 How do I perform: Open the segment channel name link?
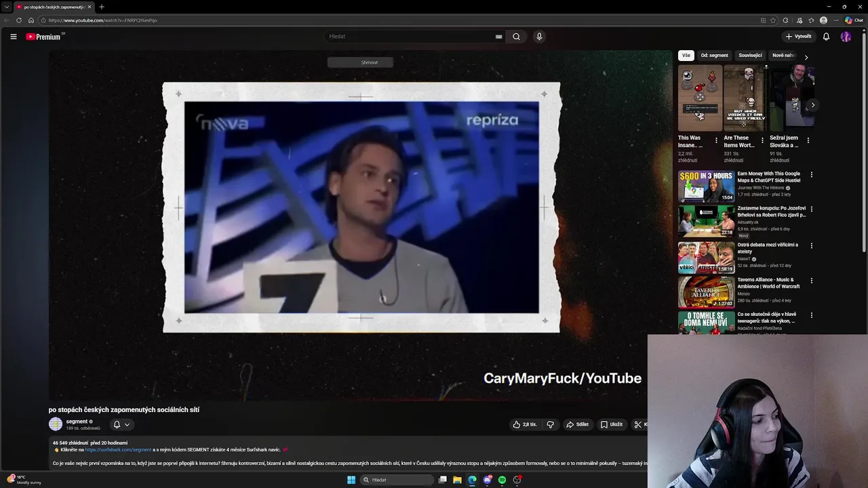pyautogui.click(x=77, y=422)
